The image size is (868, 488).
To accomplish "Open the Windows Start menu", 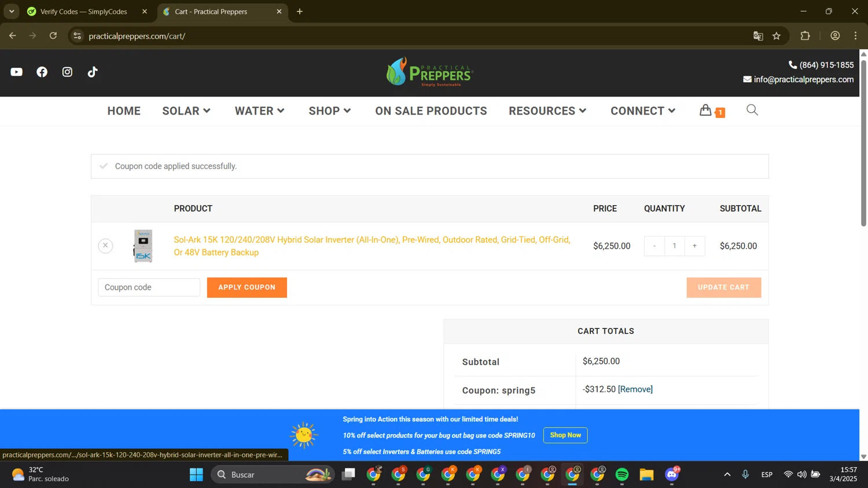I will pos(196,475).
